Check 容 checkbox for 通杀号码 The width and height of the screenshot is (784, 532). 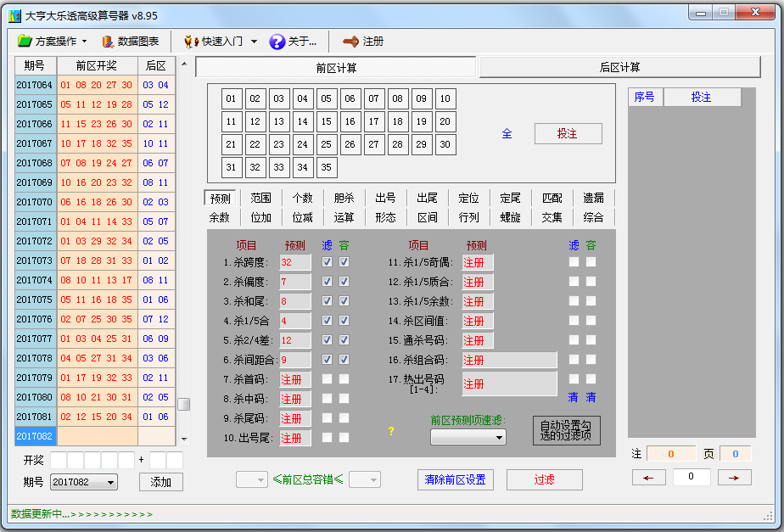591,339
